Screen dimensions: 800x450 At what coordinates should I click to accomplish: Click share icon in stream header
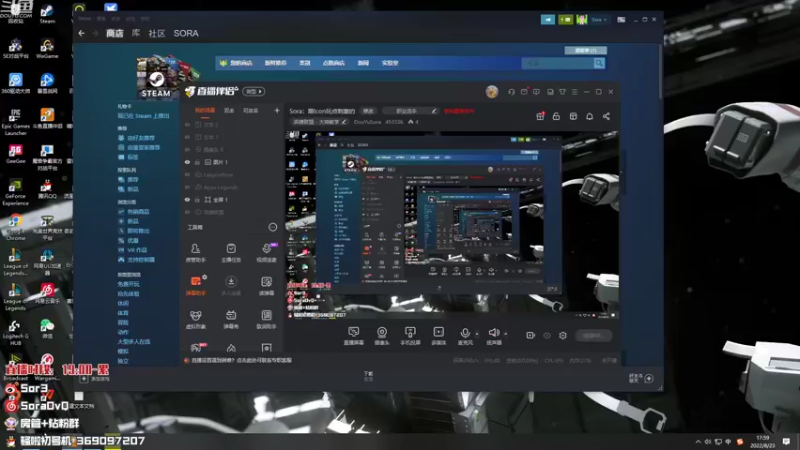tap(606, 116)
